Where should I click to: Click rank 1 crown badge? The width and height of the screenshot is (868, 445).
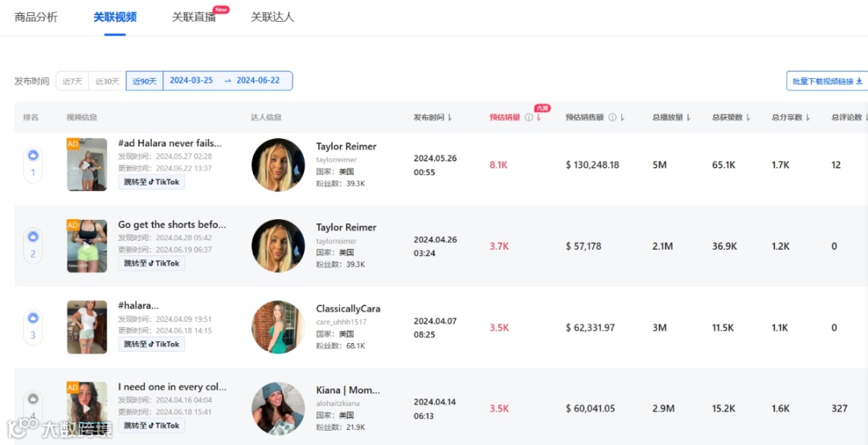coord(33,156)
